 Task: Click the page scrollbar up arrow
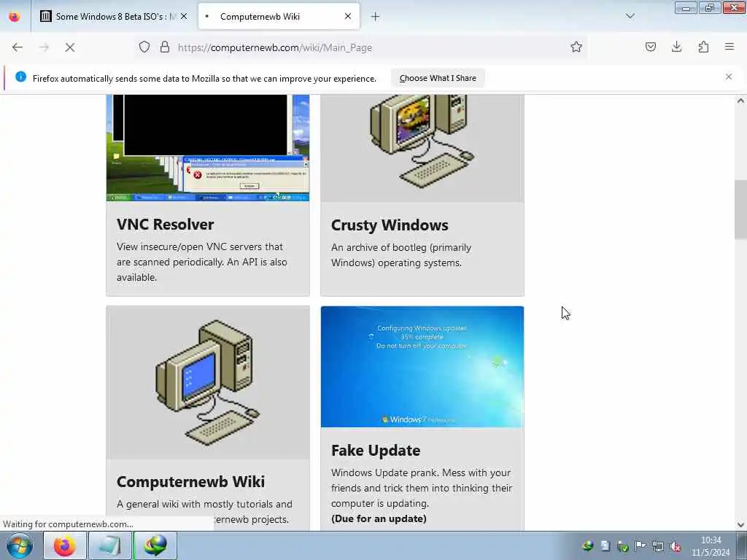[740, 101]
